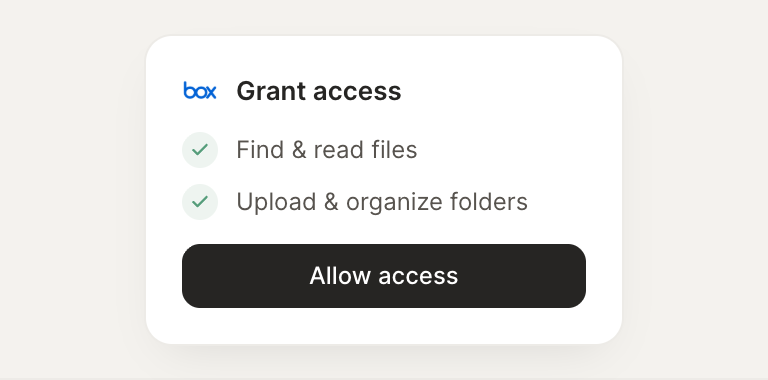This screenshot has height=380, width=768.
Task: Click the word "Grant" in the title
Action: 271,91
